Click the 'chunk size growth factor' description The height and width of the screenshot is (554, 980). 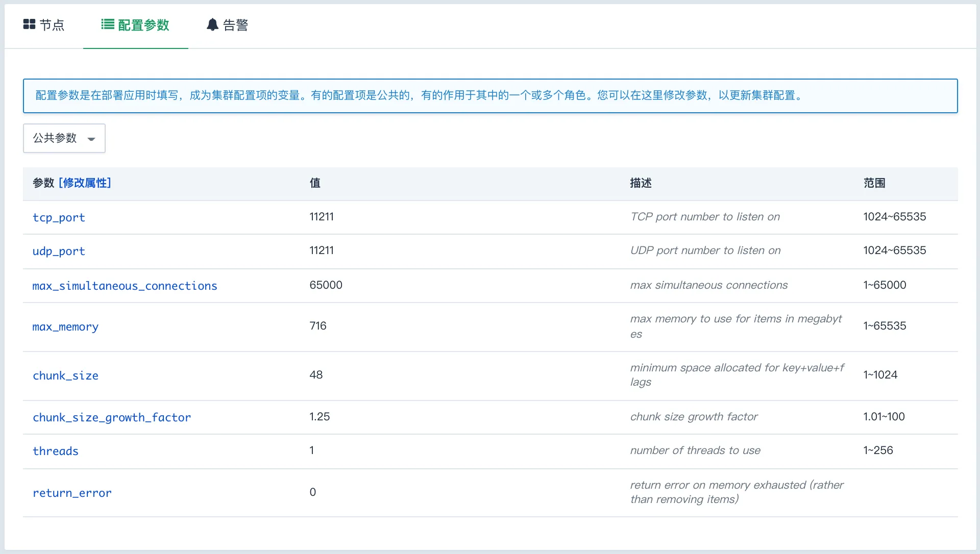click(x=694, y=416)
